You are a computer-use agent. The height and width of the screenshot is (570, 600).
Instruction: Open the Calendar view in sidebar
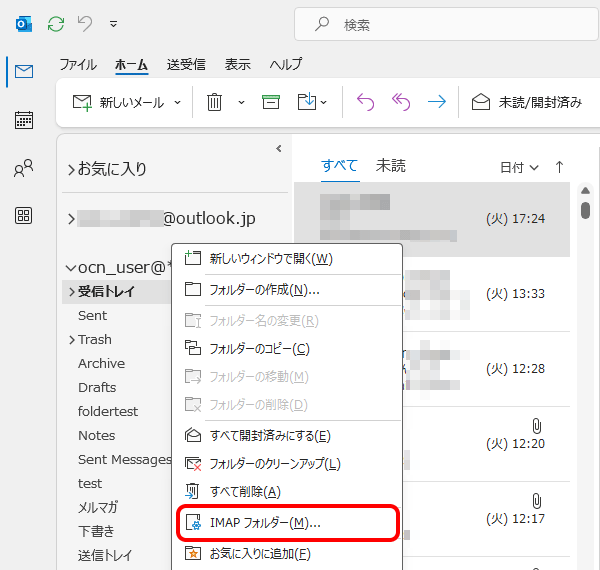(24, 121)
